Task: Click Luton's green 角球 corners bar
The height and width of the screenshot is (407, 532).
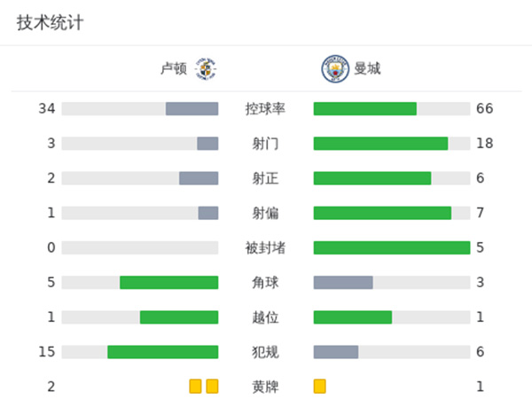Action: tap(168, 282)
